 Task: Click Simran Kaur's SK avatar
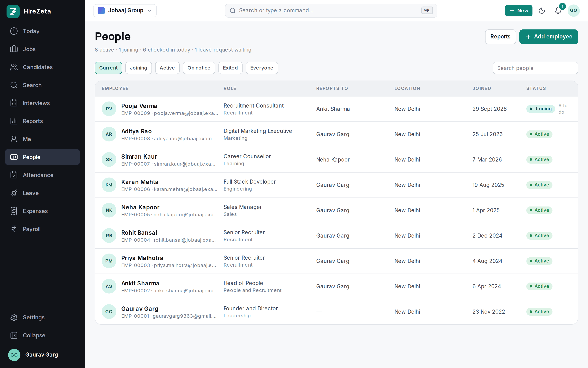click(x=109, y=160)
